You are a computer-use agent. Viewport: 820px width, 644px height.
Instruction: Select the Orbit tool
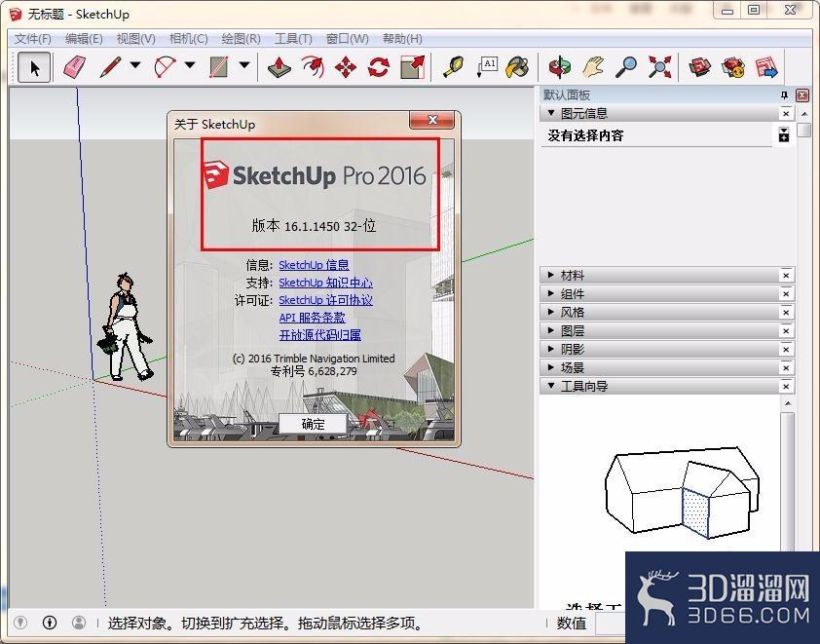tap(560, 67)
